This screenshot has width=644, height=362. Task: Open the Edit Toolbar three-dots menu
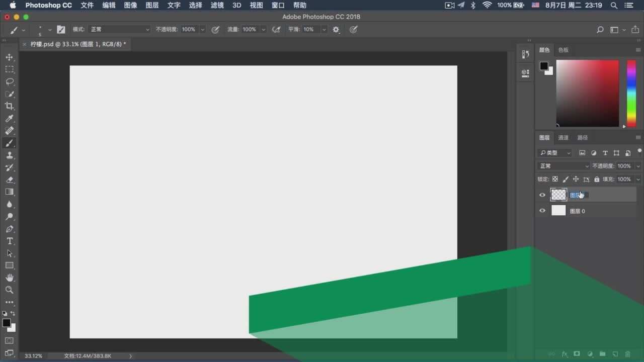(x=10, y=302)
